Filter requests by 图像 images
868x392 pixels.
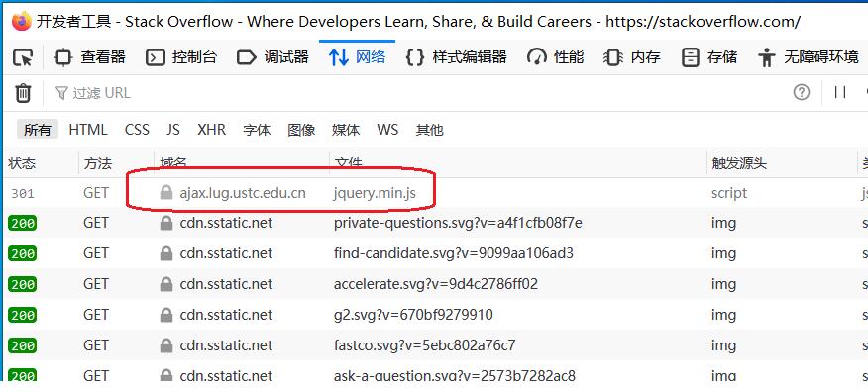(301, 130)
